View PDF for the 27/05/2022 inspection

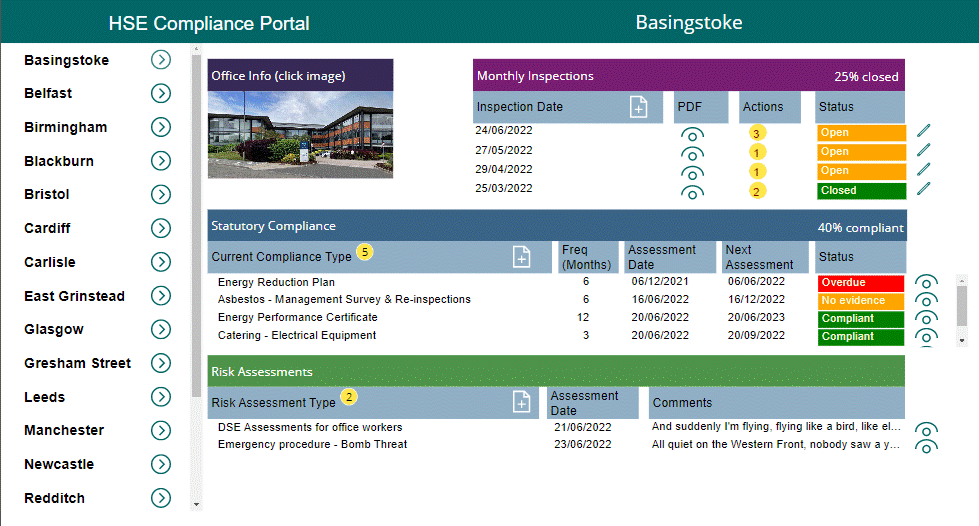click(x=692, y=154)
